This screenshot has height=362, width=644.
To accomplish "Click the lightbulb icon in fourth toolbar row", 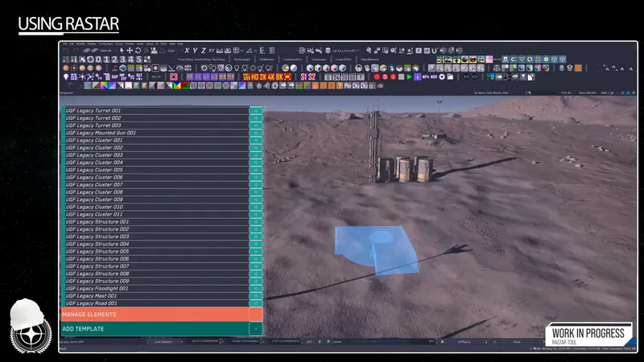I will click(66, 76).
